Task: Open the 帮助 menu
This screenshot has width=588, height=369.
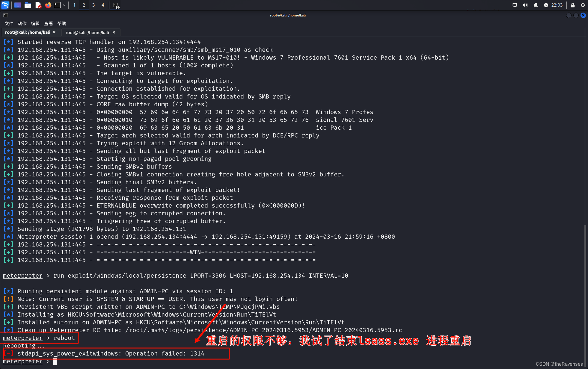Action: (x=62, y=23)
